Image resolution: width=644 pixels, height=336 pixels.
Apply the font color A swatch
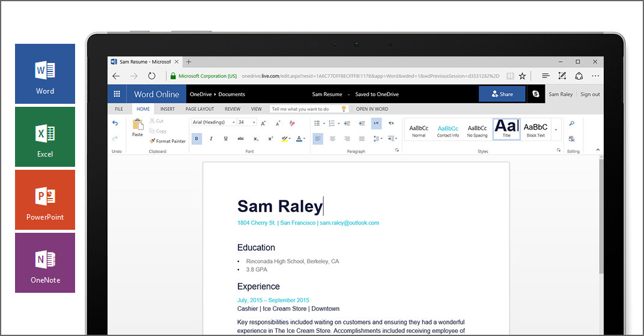pyautogui.click(x=299, y=139)
